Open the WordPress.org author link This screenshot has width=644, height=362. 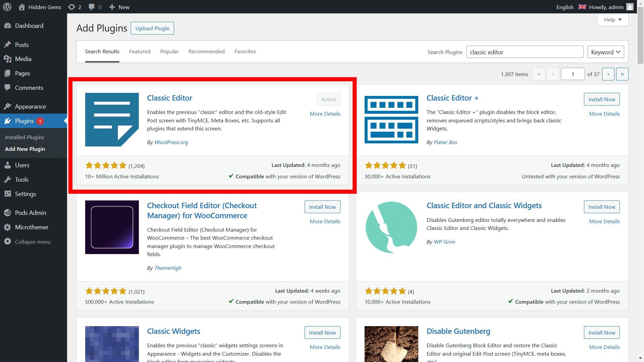(171, 142)
